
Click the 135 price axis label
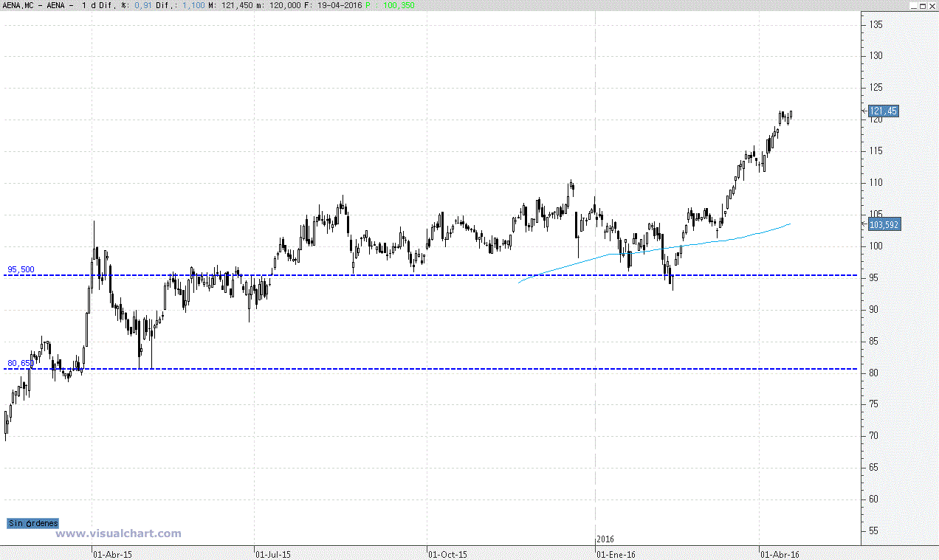[x=876, y=25]
